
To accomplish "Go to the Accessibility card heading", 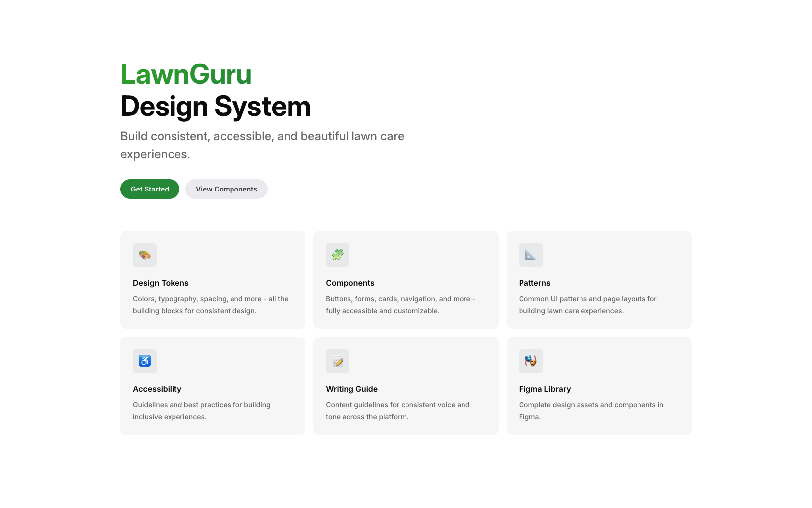I will click(x=157, y=389).
